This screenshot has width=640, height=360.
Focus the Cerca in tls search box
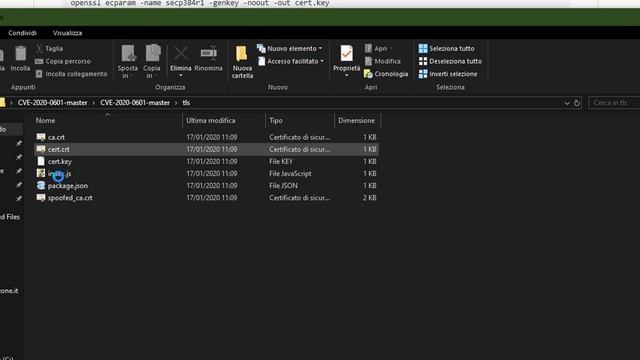click(x=614, y=103)
